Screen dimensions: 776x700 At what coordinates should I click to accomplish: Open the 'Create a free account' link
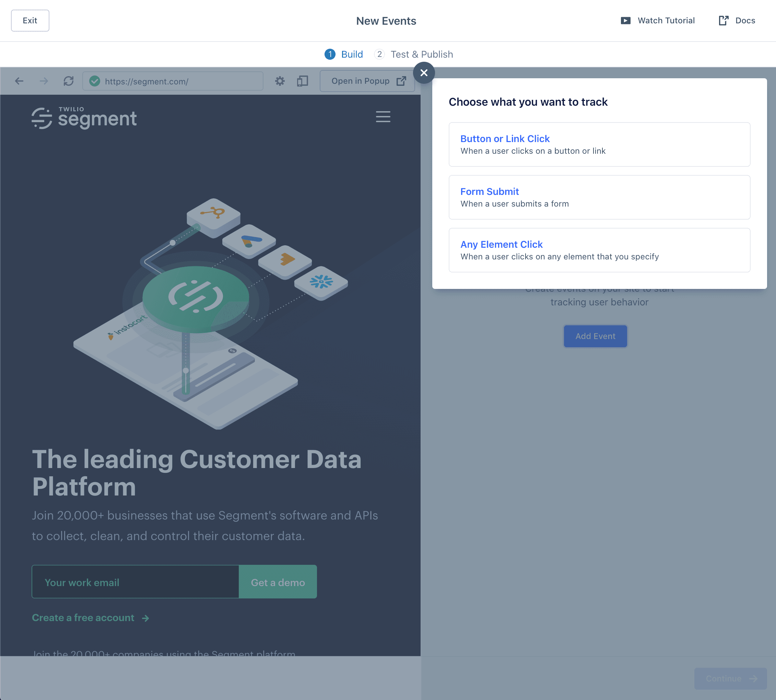click(83, 618)
